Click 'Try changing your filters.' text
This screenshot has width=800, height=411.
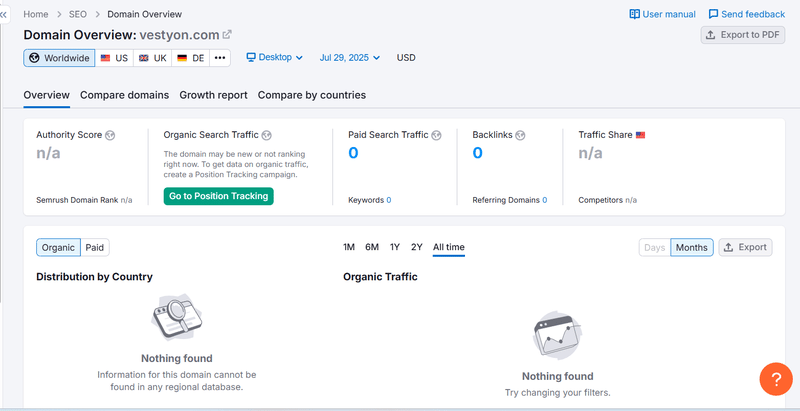coord(558,393)
